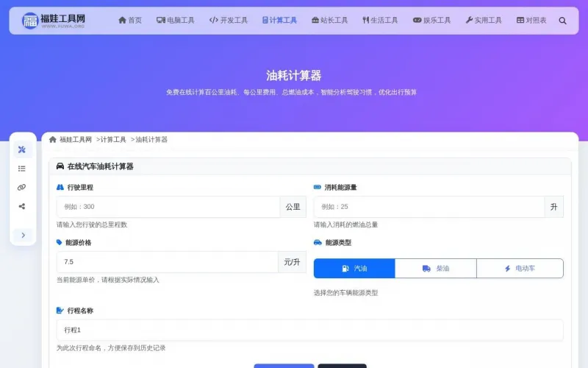Click the list icon in left sidebar
This screenshot has height=368, width=588.
pyautogui.click(x=22, y=169)
